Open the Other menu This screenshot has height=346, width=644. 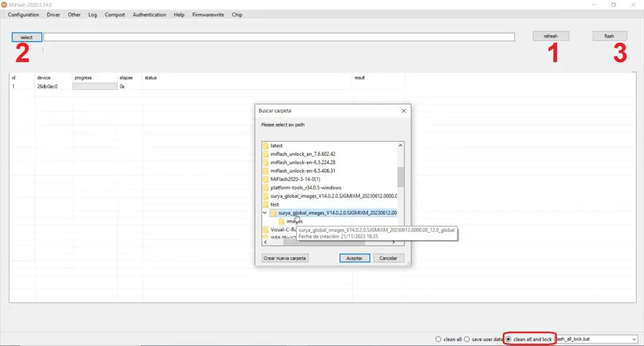click(74, 14)
